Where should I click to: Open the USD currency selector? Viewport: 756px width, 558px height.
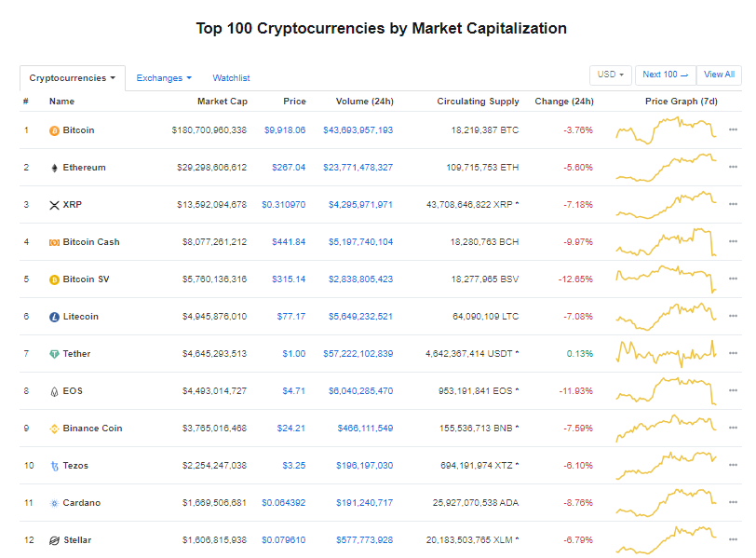tap(611, 75)
